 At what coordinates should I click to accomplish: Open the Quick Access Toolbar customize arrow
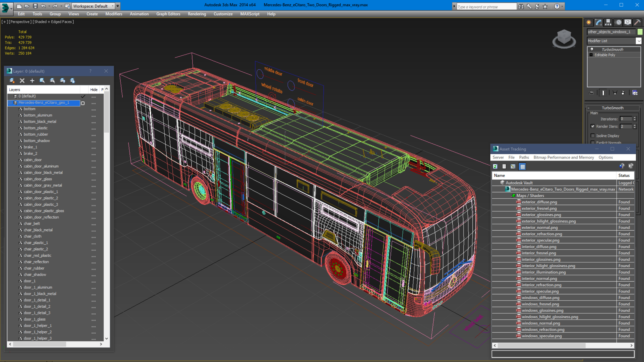tap(117, 6)
